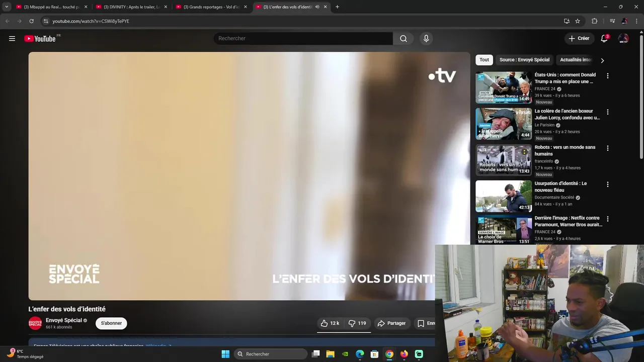
Task: Open options for the Netflix Paramount video
Action: (607, 219)
